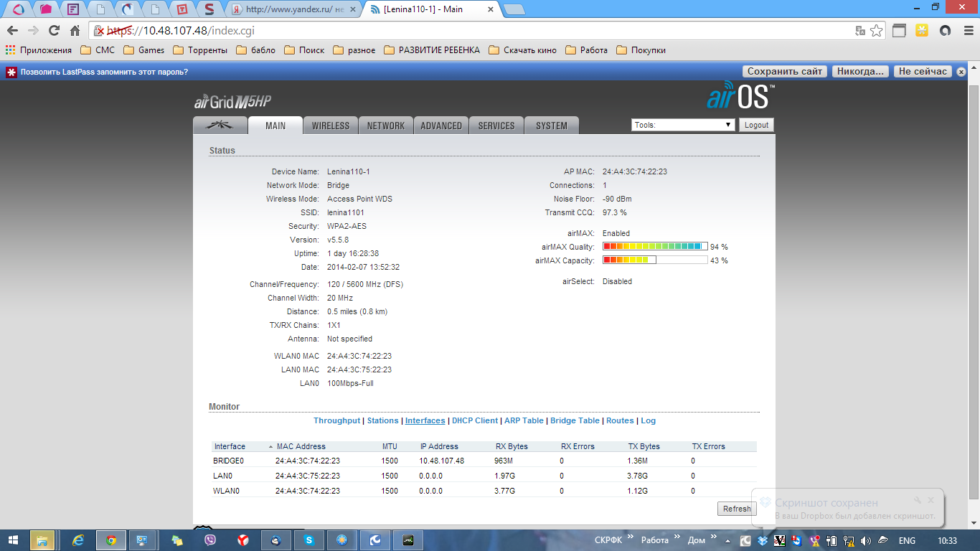Open Internet Explorer from the taskbar

tap(79, 540)
